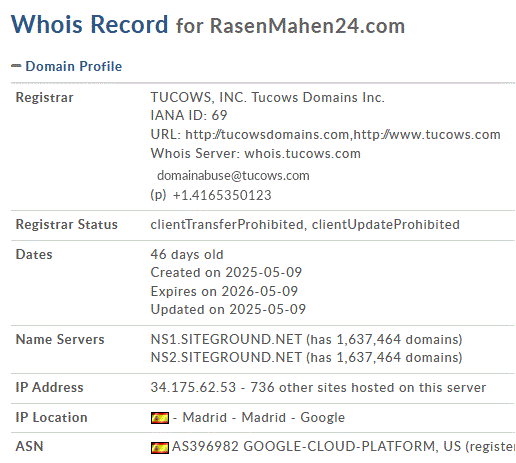Click the Whois Server whois.tucows.com text
Screen dimensions: 516x463
(256, 153)
